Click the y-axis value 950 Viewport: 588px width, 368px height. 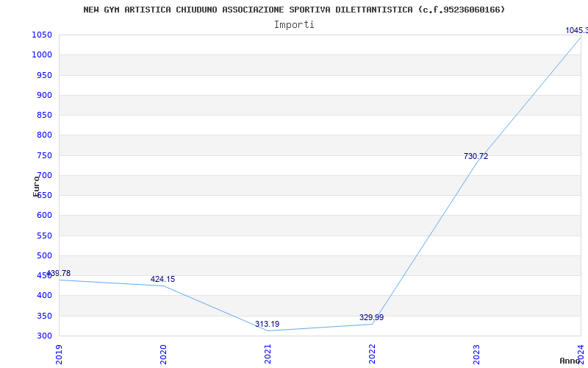pos(44,75)
